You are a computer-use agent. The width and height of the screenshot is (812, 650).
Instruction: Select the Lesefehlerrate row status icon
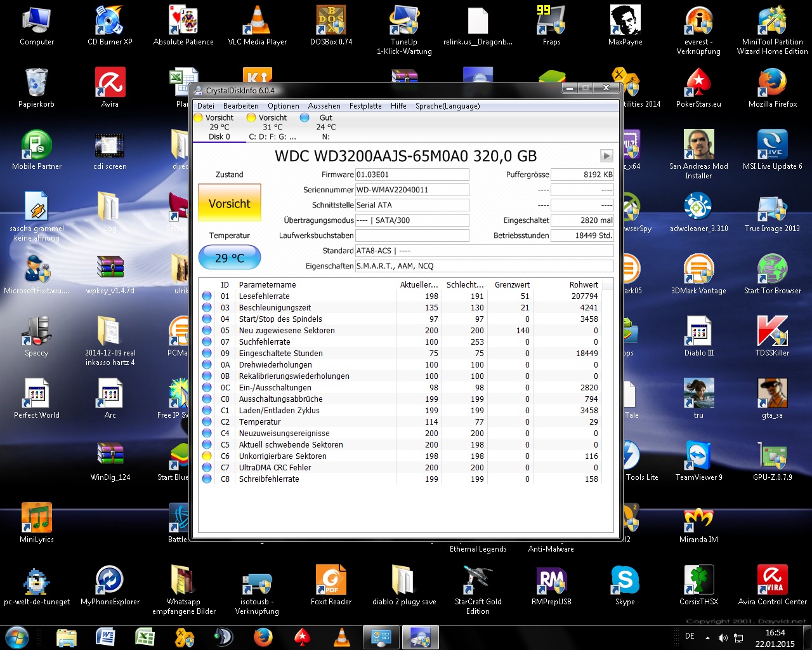coord(207,296)
